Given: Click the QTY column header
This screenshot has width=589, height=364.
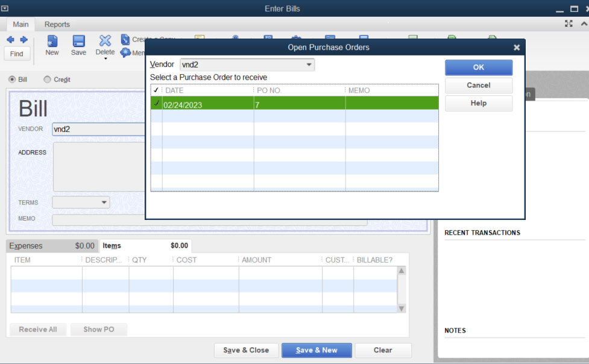Looking at the screenshot, I should click(139, 260).
